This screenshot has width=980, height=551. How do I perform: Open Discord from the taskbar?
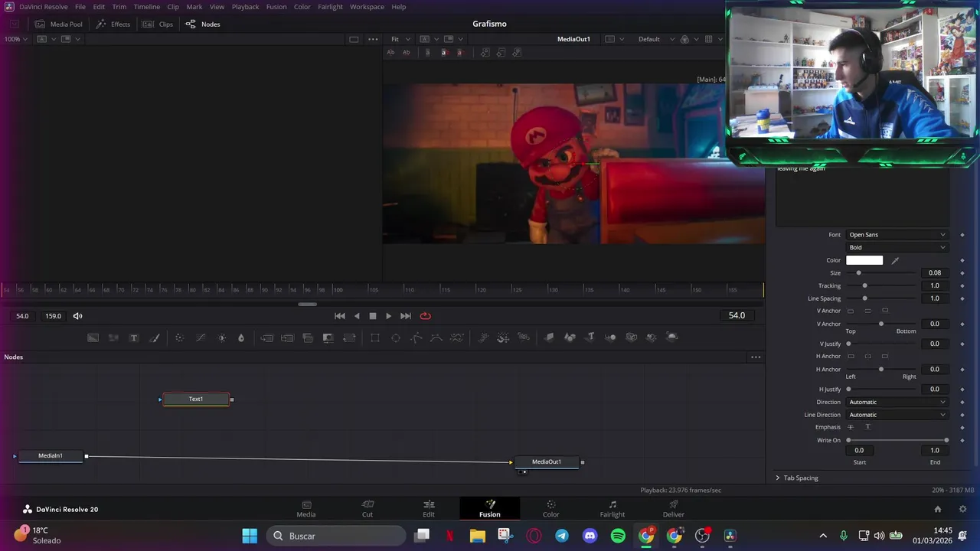[x=590, y=536]
